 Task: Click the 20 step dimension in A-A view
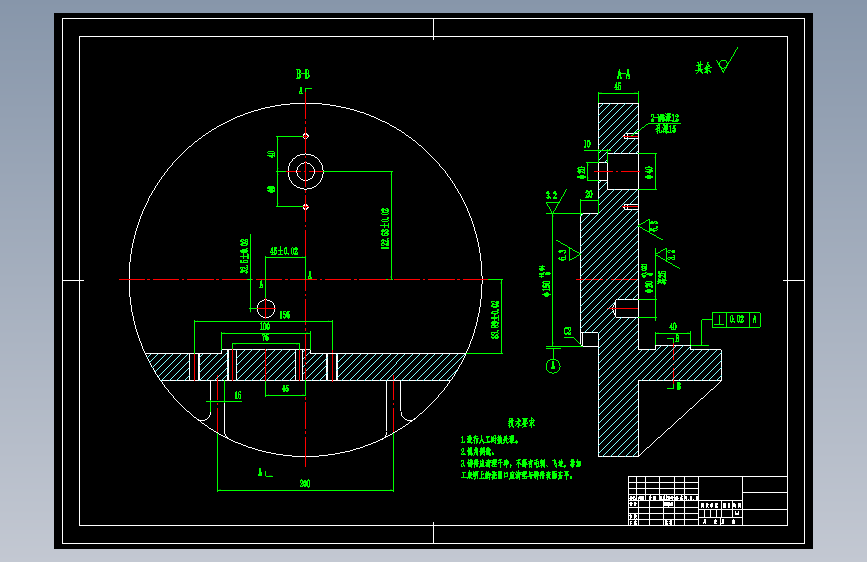(x=589, y=194)
